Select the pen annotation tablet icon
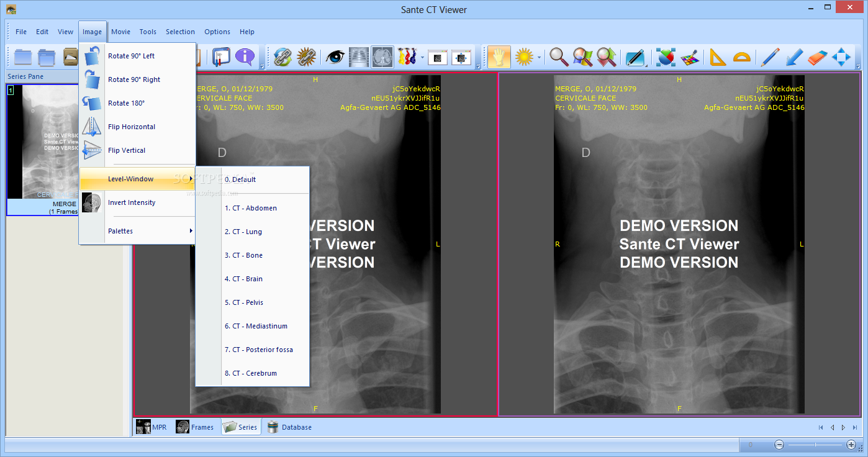868x457 pixels. 635,57
